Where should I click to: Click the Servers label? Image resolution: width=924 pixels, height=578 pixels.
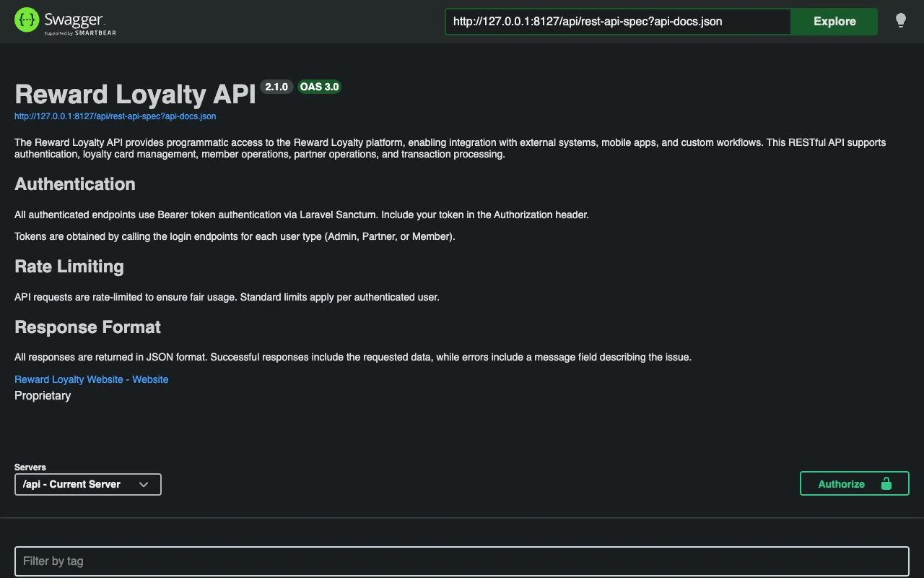point(30,467)
